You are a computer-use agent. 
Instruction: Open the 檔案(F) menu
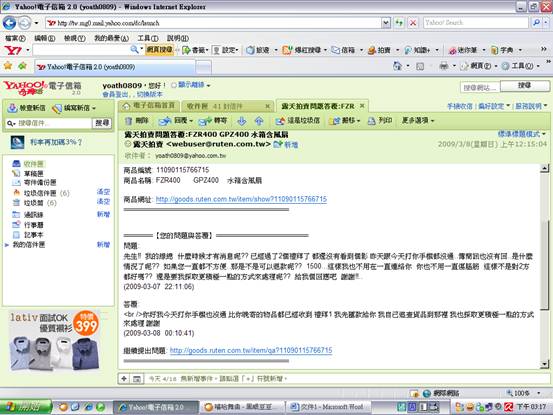pos(15,38)
